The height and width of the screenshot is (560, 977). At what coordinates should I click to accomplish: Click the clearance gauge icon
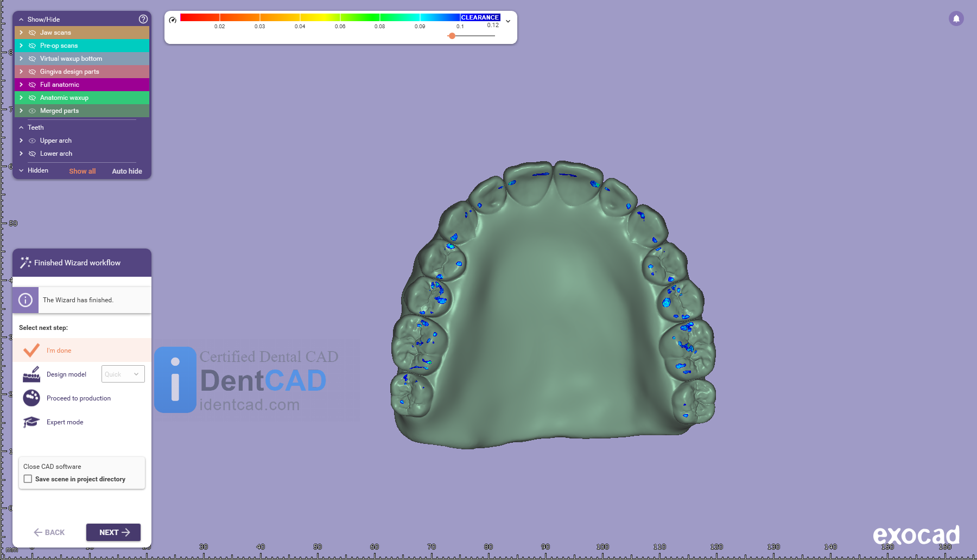[173, 20]
